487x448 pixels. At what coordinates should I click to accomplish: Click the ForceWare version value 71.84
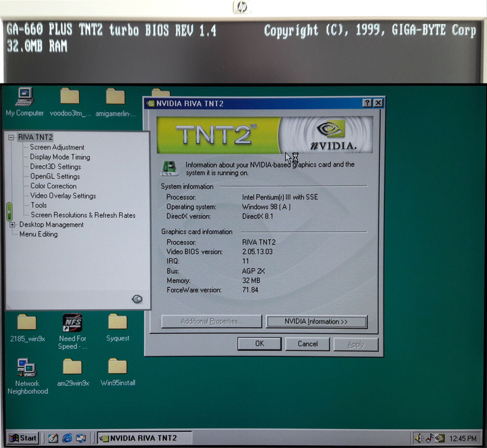coord(250,290)
